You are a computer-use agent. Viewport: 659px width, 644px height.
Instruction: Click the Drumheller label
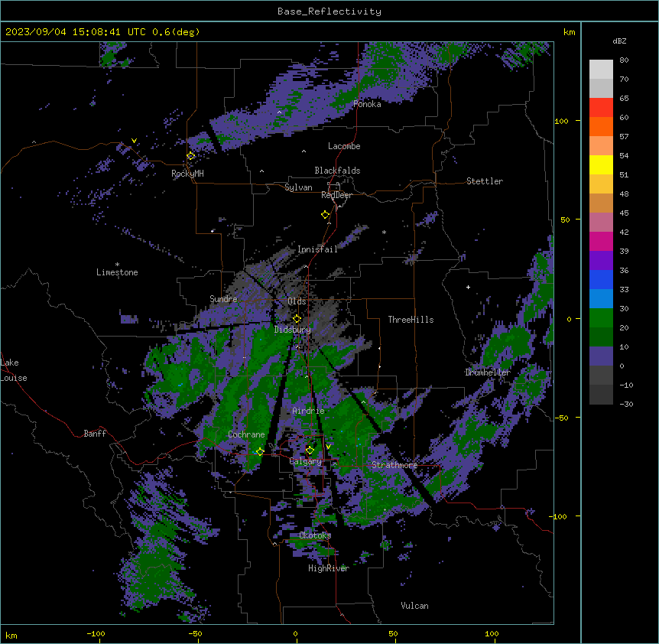[x=488, y=372]
